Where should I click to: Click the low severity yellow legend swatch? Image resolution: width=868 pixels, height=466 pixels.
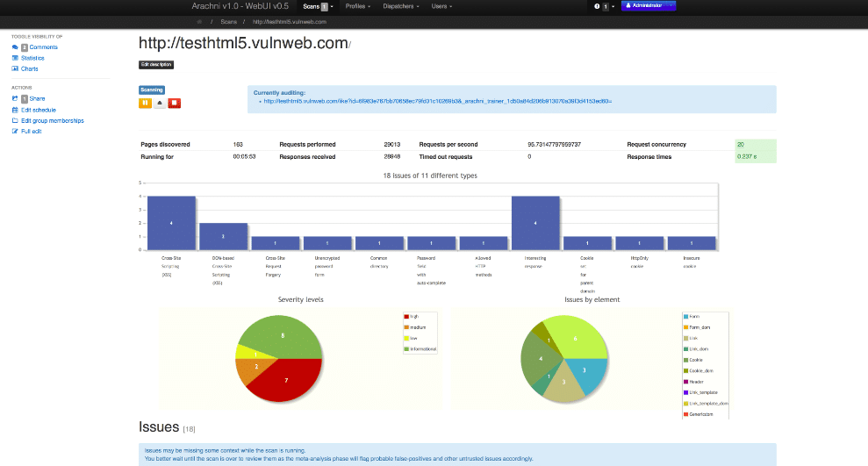tap(406, 338)
